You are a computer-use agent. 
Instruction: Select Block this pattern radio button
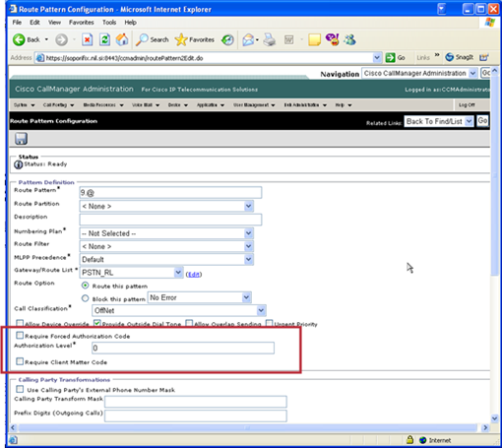pos(86,298)
